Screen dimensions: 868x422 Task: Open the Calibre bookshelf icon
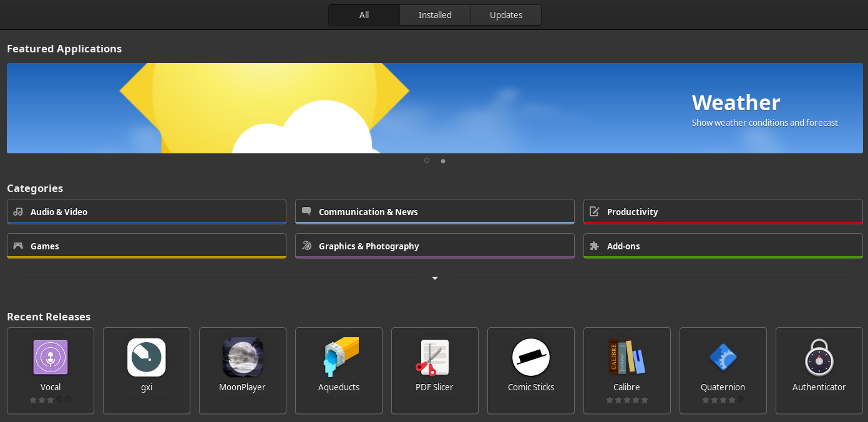[x=627, y=357]
